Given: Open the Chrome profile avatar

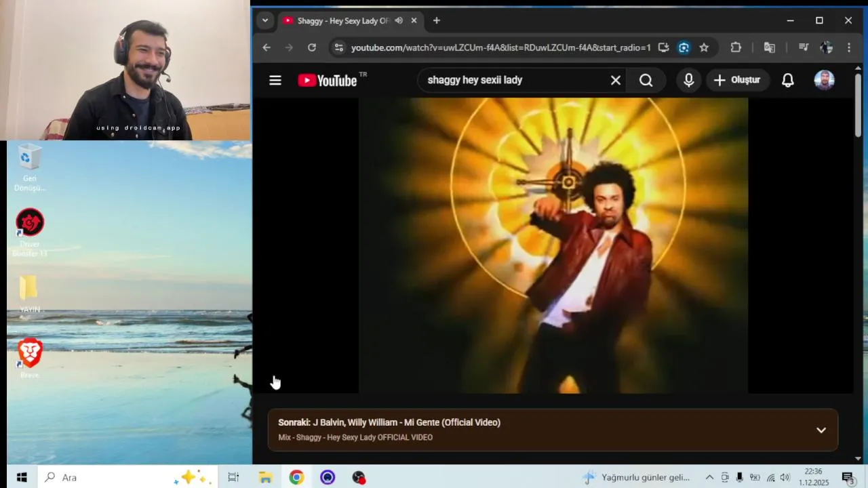Looking at the screenshot, I should [826, 47].
